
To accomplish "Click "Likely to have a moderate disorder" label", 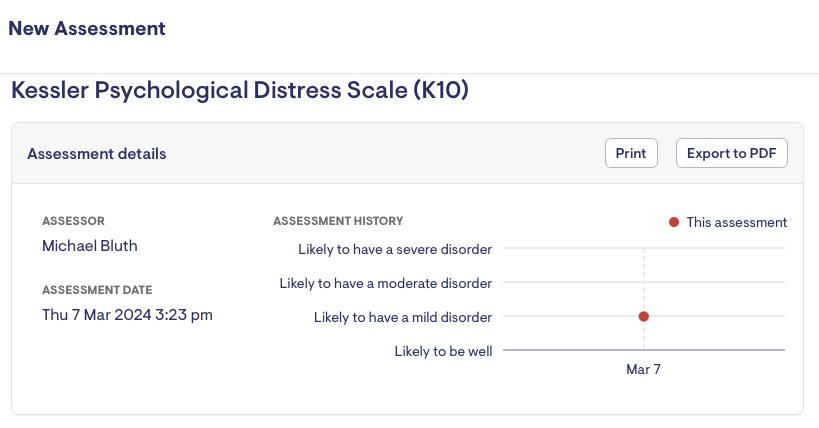I will pos(386,283).
